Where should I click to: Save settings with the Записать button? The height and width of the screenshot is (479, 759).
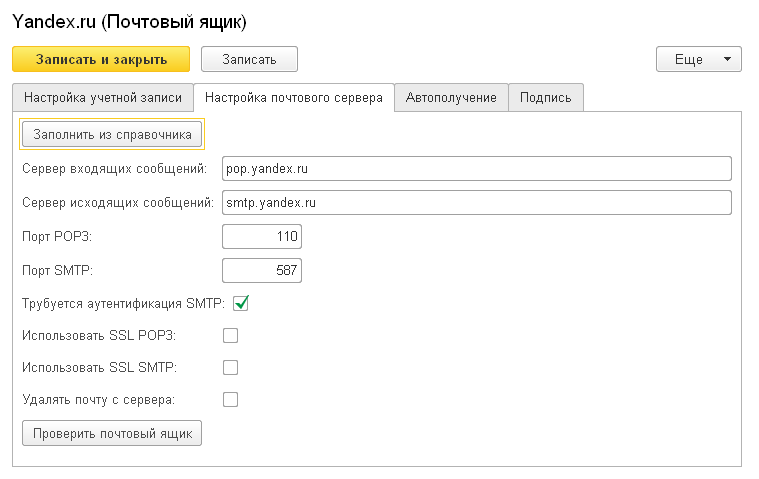point(249,59)
